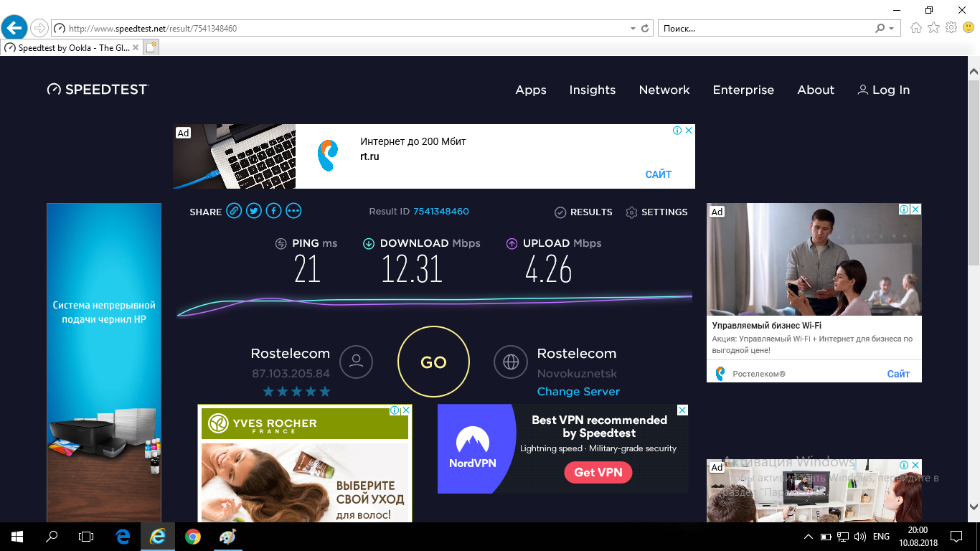Open Task View on the taskbar
The image size is (980, 551).
click(x=86, y=537)
